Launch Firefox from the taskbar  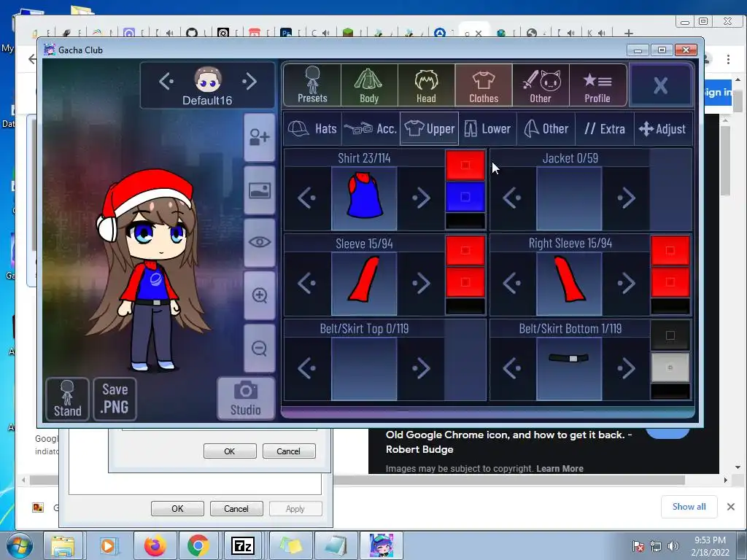tap(155, 545)
